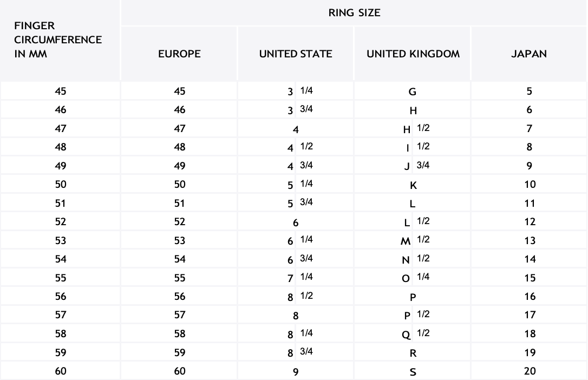
Task: Select the EUROPE column header
Action: click(179, 54)
